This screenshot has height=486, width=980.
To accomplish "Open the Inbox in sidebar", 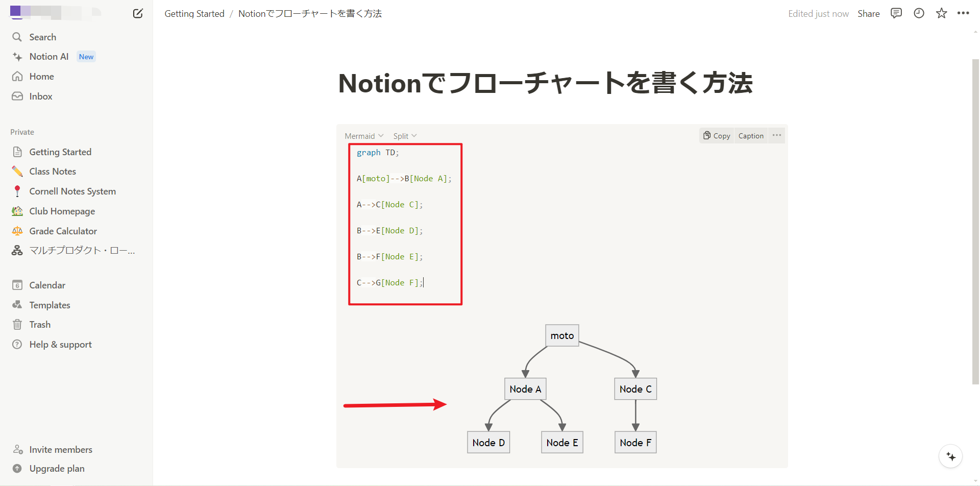I will pos(41,96).
